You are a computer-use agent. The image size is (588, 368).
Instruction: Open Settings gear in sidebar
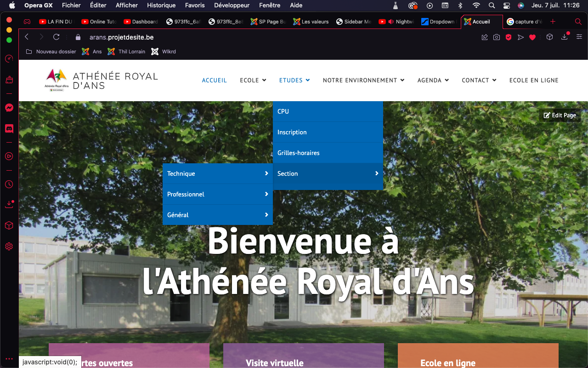coord(9,247)
